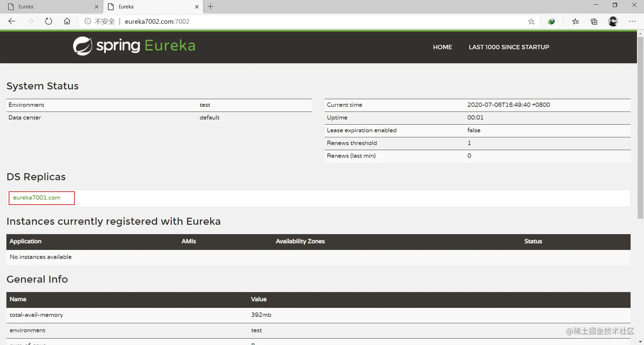The width and height of the screenshot is (644, 345).
Task: Close the first Eureka tab
Action: 96,7
